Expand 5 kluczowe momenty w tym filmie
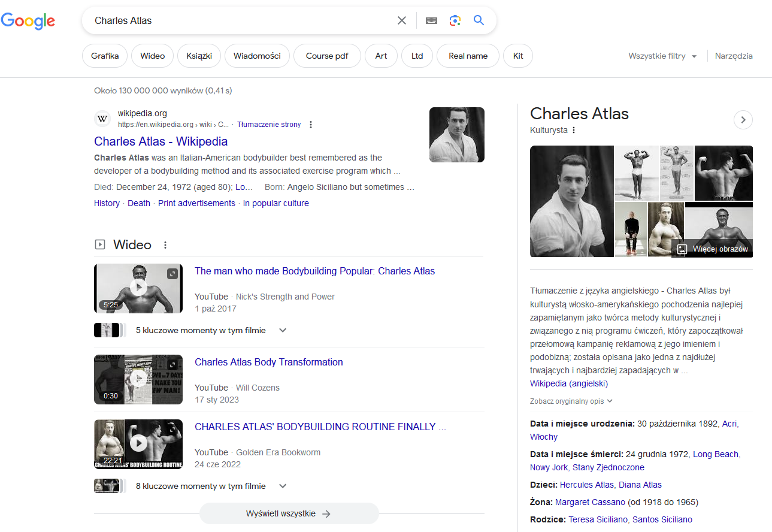The height and width of the screenshot is (532, 772). (283, 330)
